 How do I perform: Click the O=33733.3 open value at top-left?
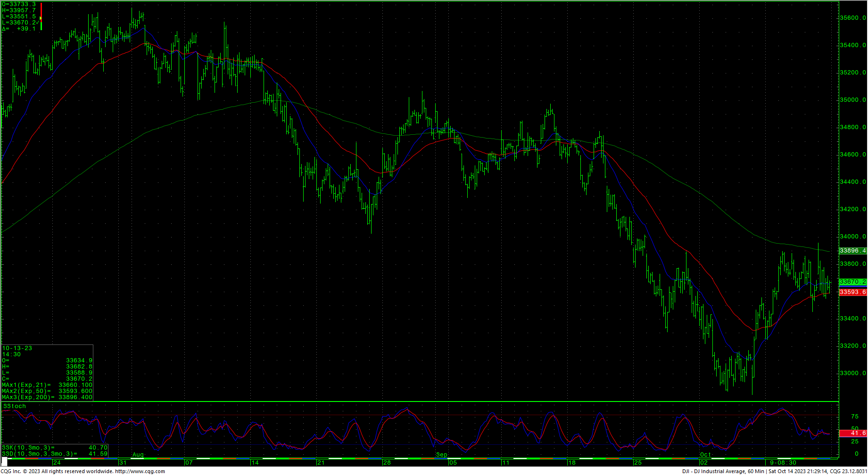19,4
